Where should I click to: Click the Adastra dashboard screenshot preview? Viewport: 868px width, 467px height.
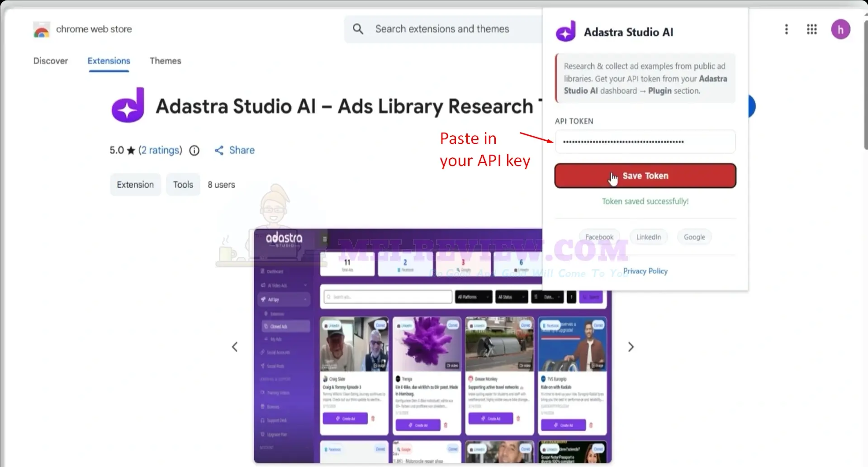point(432,346)
